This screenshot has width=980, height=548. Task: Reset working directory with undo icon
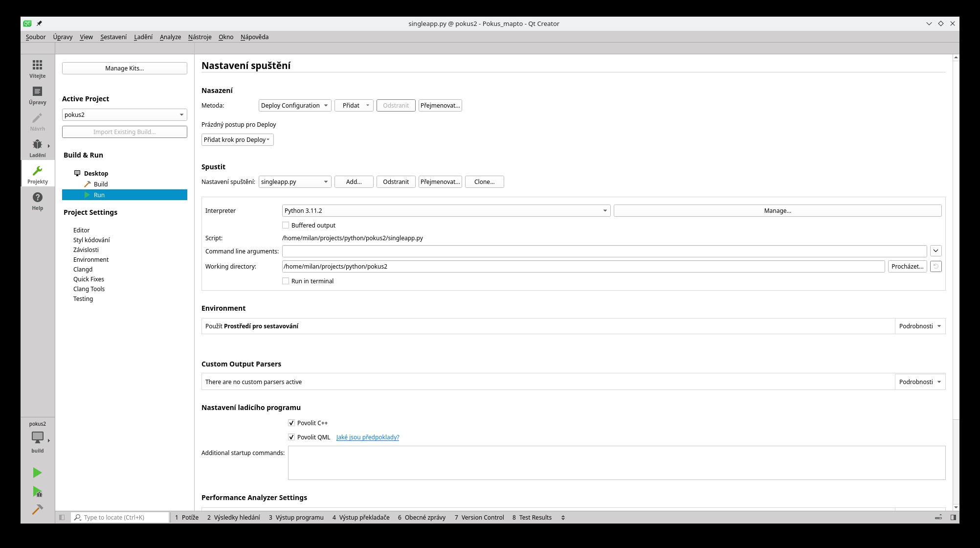935,266
